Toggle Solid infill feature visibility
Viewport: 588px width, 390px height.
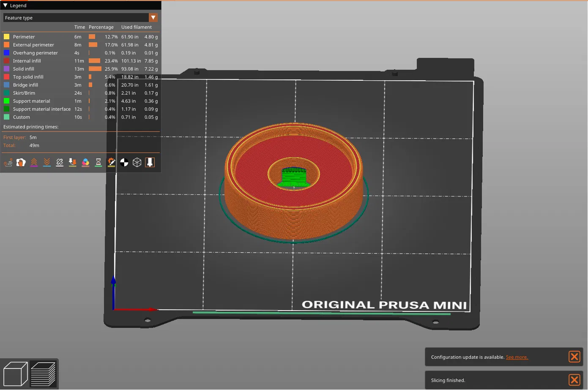[x=81, y=69]
